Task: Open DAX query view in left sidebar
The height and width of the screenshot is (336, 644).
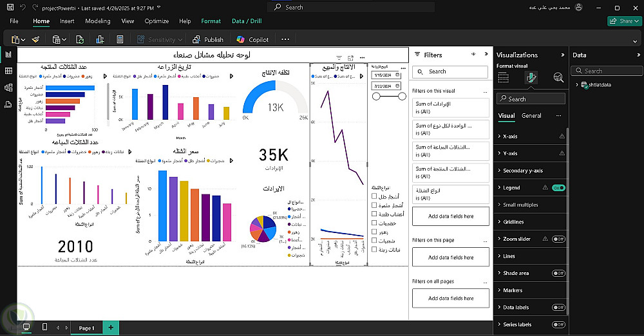Action: pos(8,104)
